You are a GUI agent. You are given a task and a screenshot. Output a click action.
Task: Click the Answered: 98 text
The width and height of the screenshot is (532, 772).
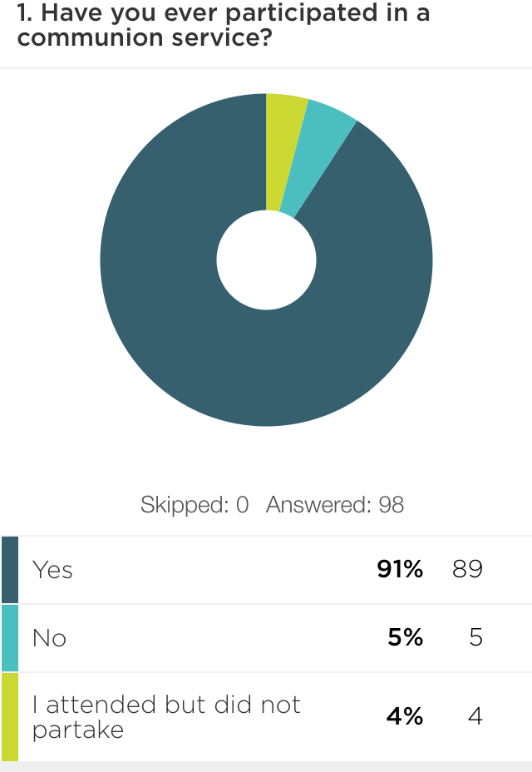click(x=335, y=505)
